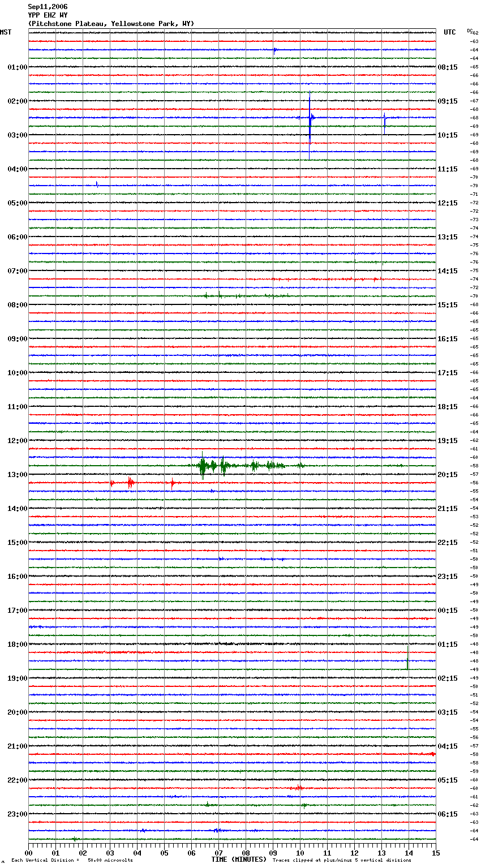Click the MST timezone label
The image size is (481, 868).
(x=6, y=32)
